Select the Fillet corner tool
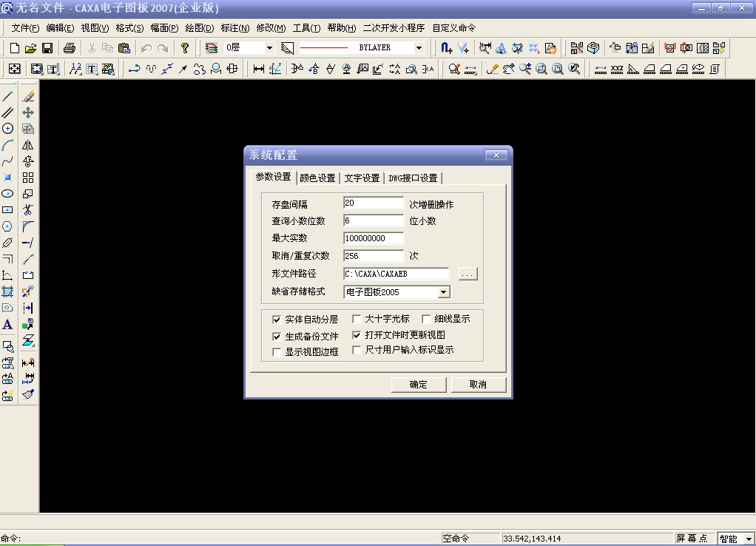The width and height of the screenshot is (756, 546). (x=28, y=226)
